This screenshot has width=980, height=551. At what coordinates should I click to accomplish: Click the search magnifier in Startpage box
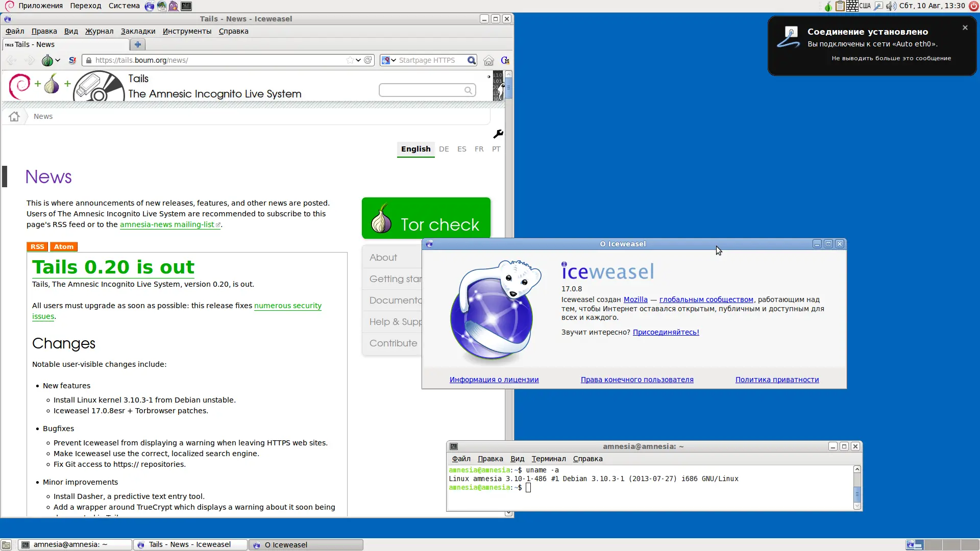pos(472,60)
